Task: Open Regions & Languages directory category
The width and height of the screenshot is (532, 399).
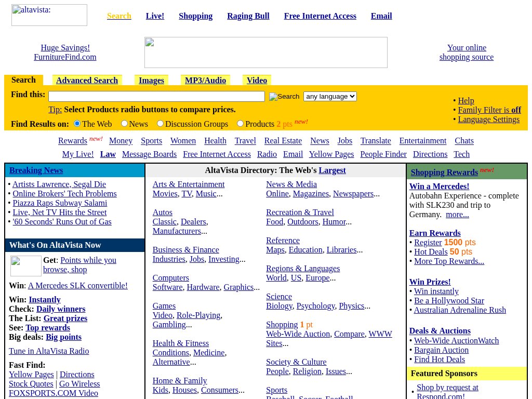Action: click(x=303, y=269)
